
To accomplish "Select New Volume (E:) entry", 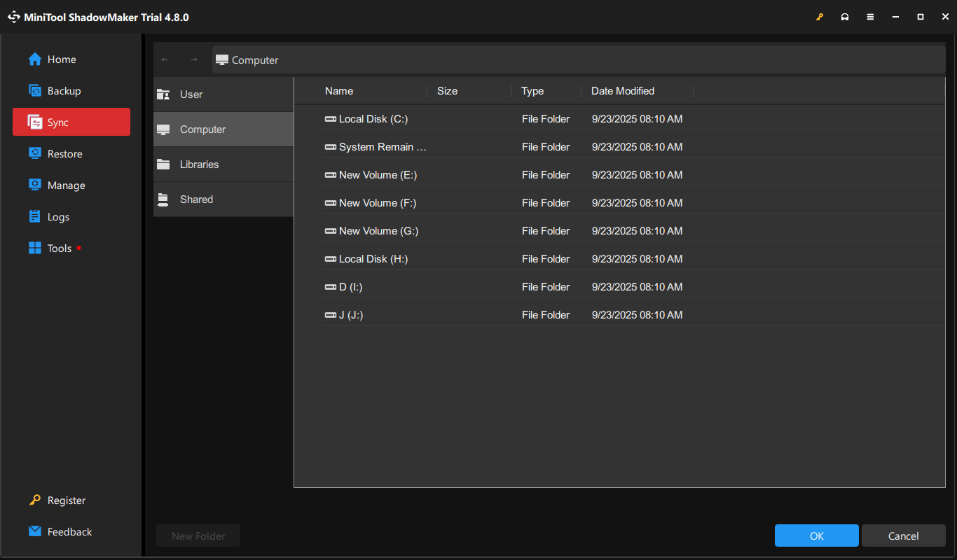I will tap(378, 174).
